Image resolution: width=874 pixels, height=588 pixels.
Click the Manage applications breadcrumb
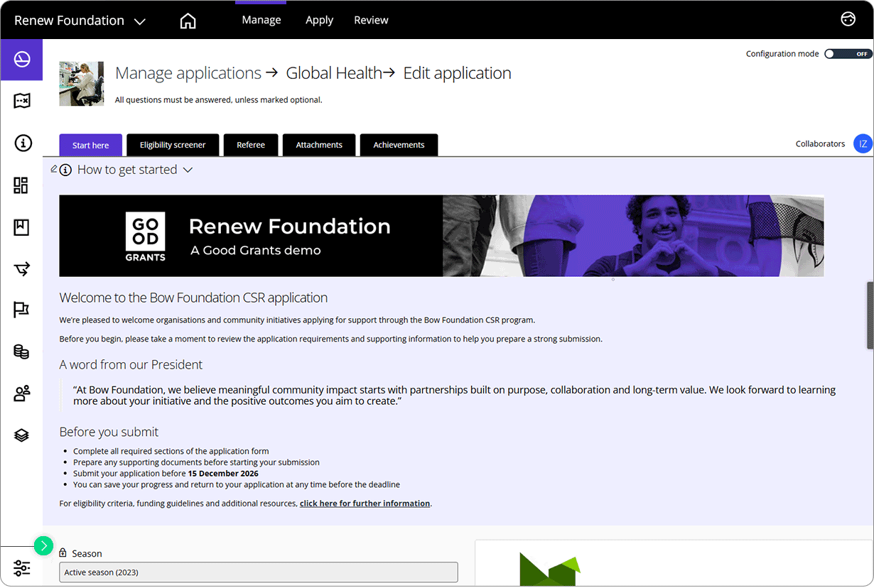(x=188, y=73)
